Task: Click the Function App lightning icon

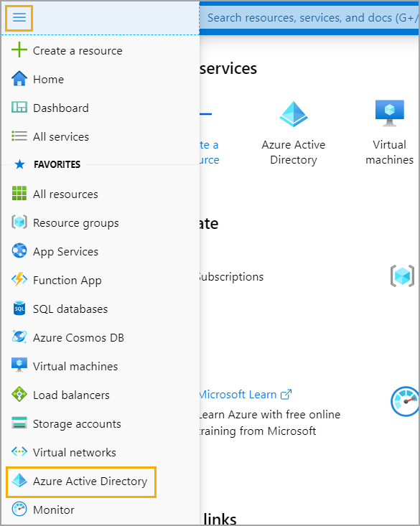Action: [x=19, y=279]
